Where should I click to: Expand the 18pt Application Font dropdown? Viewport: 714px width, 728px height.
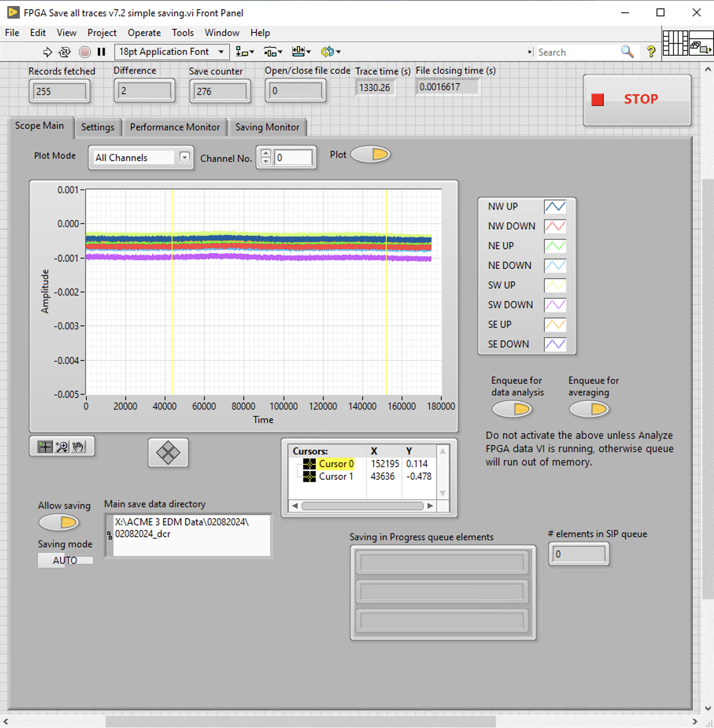click(221, 52)
